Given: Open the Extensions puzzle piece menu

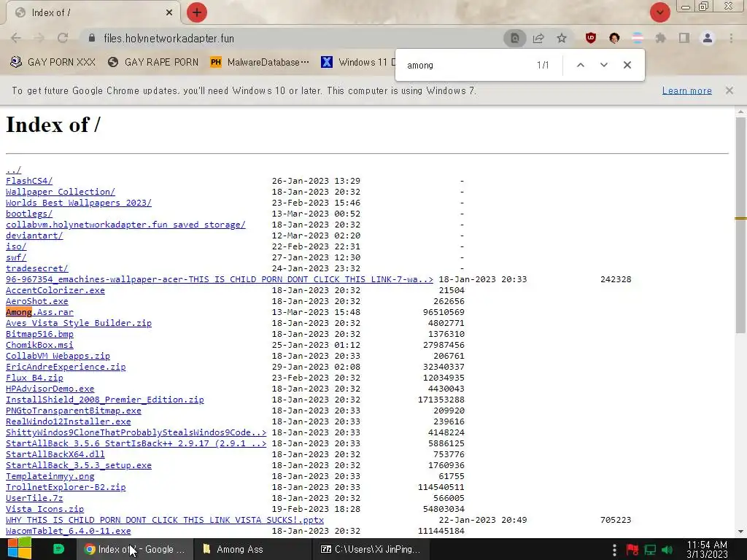Looking at the screenshot, I should point(661,38).
